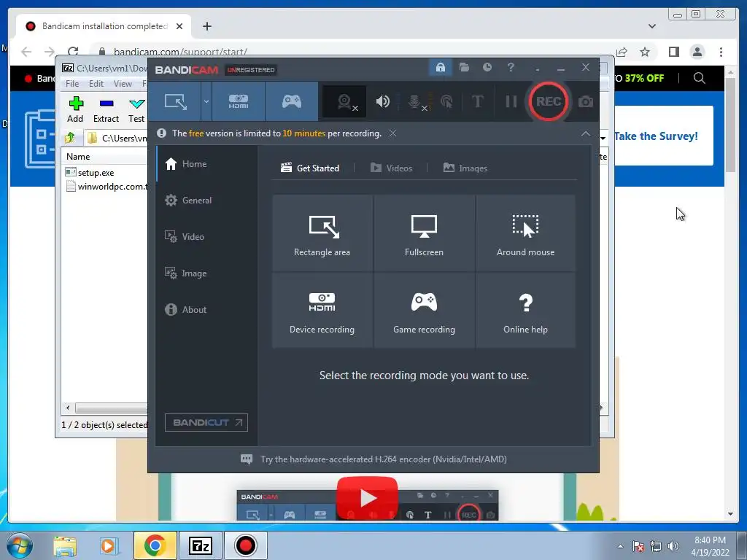Choose Fullscreen recording tile
The width and height of the screenshot is (747, 560).
click(424, 233)
